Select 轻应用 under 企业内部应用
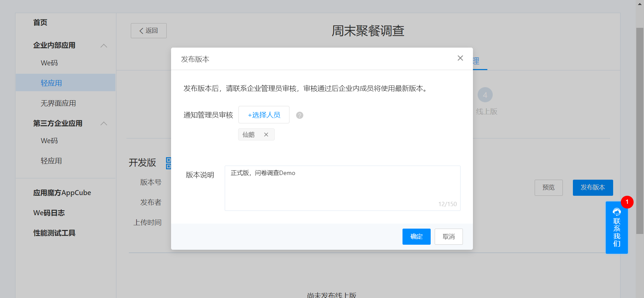 65,83
